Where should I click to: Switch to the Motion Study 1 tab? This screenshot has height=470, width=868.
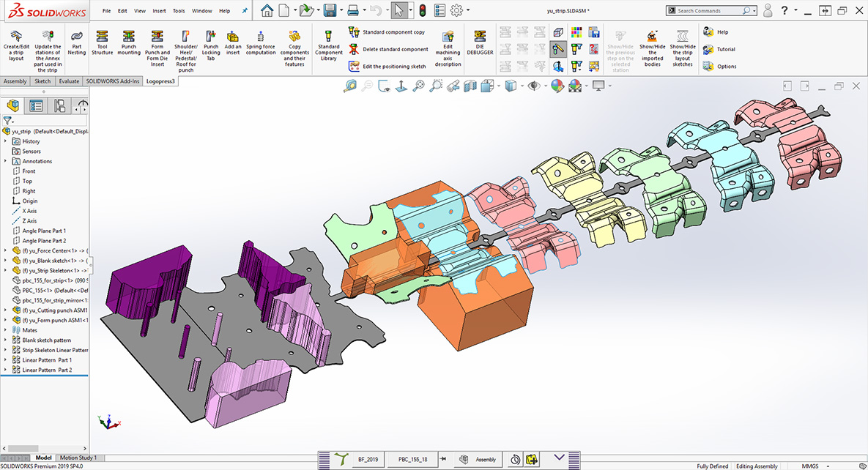click(x=78, y=458)
